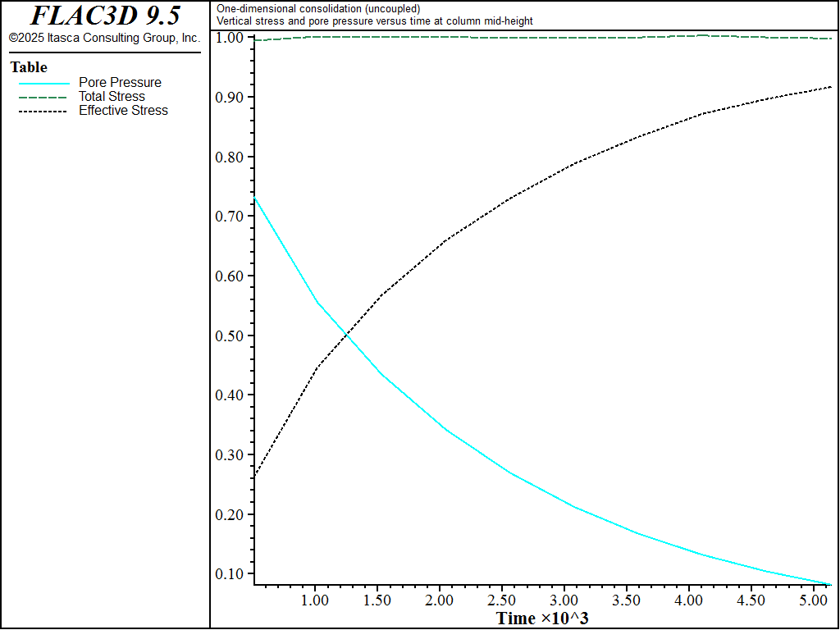The image size is (840, 630).
Task: Click the green dashed Total Stress sample
Action: (x=43, y=98)
